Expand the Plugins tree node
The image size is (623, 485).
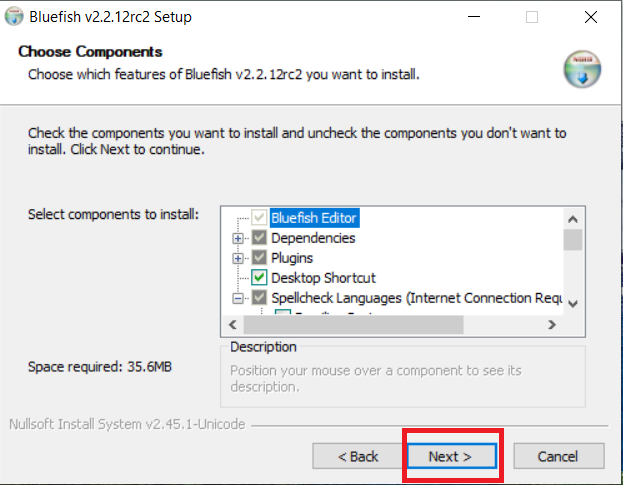[238, 258]
